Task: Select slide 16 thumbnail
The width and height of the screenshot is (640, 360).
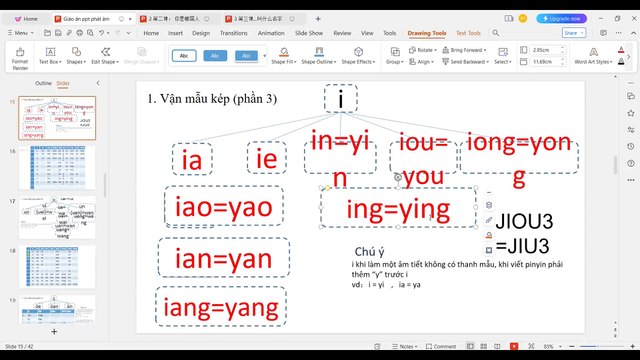Action: (57, 168)
